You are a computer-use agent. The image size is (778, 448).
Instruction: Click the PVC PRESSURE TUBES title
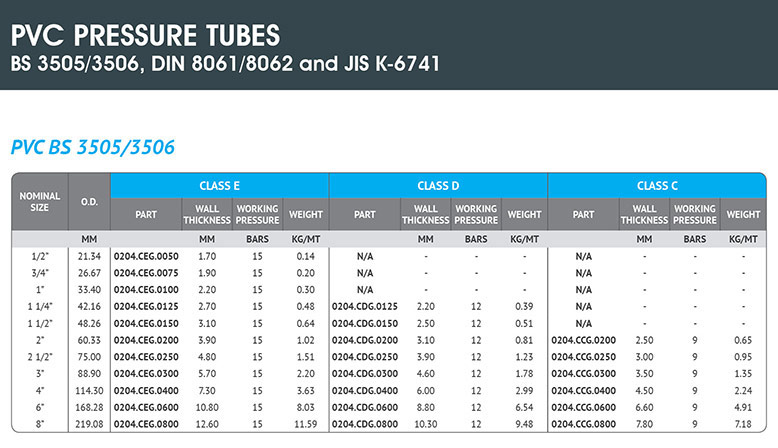pos(145,36)
